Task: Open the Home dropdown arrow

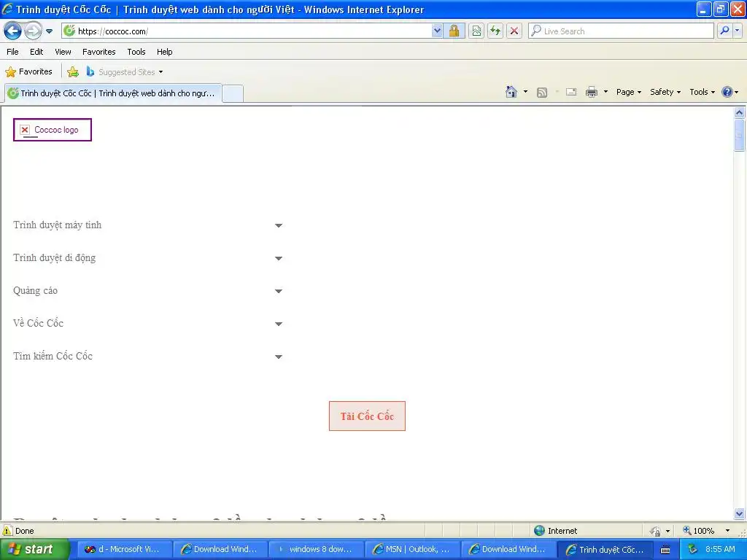Action: (x=525, y=92)
